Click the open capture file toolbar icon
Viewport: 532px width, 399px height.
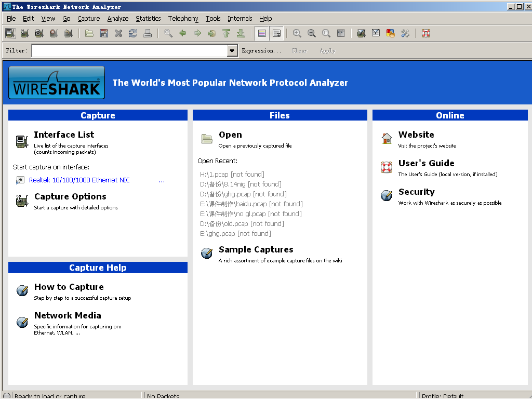89,33
